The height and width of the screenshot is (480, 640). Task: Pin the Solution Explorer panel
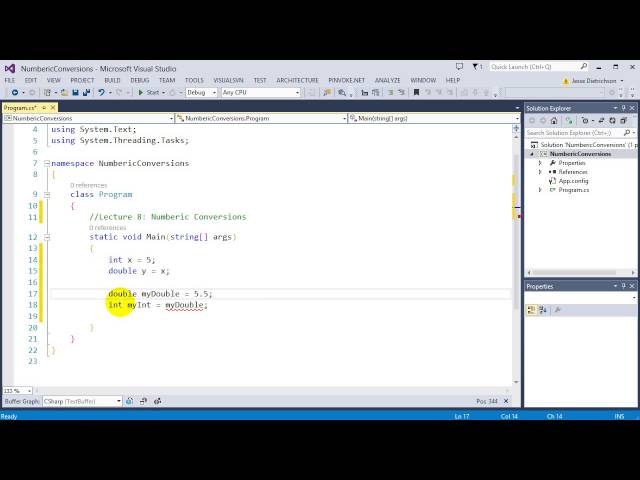pos(623,108)
